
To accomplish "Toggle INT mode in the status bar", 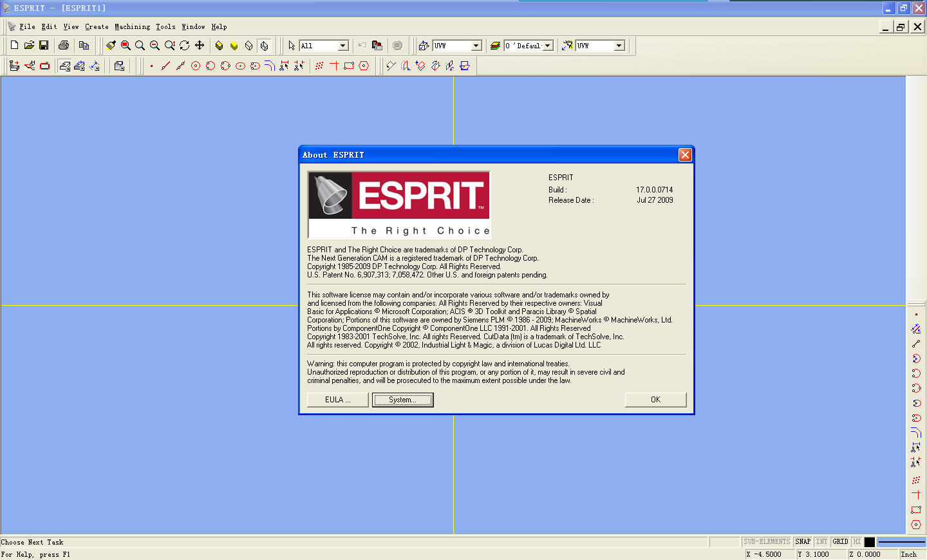I will click(x=821, y=542).
